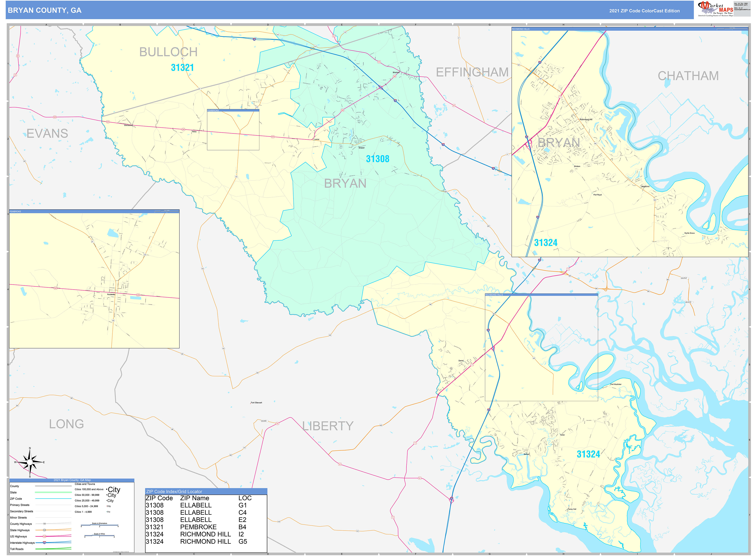Select the LONG county label
Screen dimensions: 756x556
click(67, 424)
